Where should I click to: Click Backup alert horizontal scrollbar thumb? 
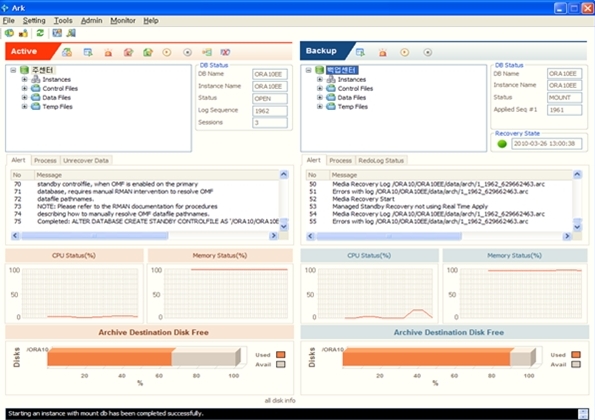click(x=389, y=236)
